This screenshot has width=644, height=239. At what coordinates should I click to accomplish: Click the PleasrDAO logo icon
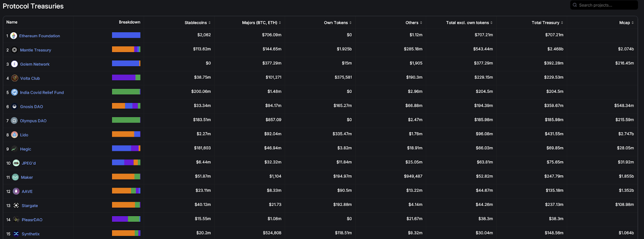click(16, 219)
